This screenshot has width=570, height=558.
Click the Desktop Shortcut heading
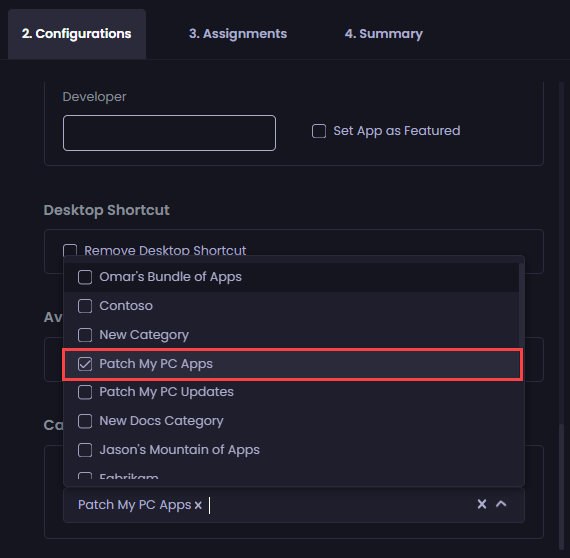pyautogui.click(x=107, y=210)
